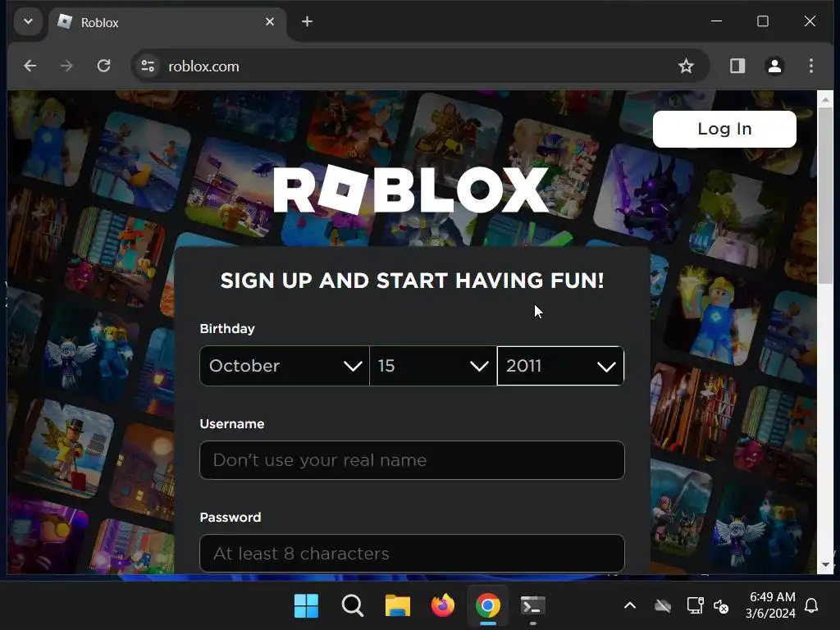Click into the Password field
Viewport: 840px width, 630px height.
412,554
